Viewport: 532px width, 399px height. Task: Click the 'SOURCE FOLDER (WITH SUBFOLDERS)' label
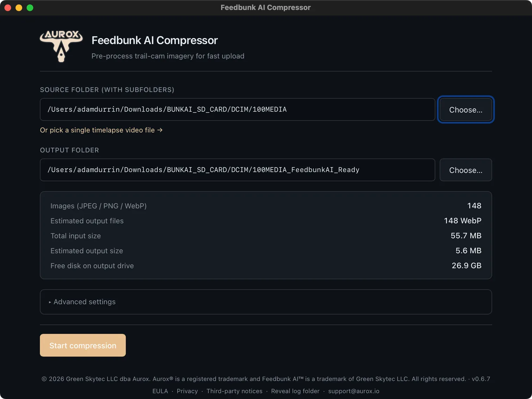coord(107,90)
